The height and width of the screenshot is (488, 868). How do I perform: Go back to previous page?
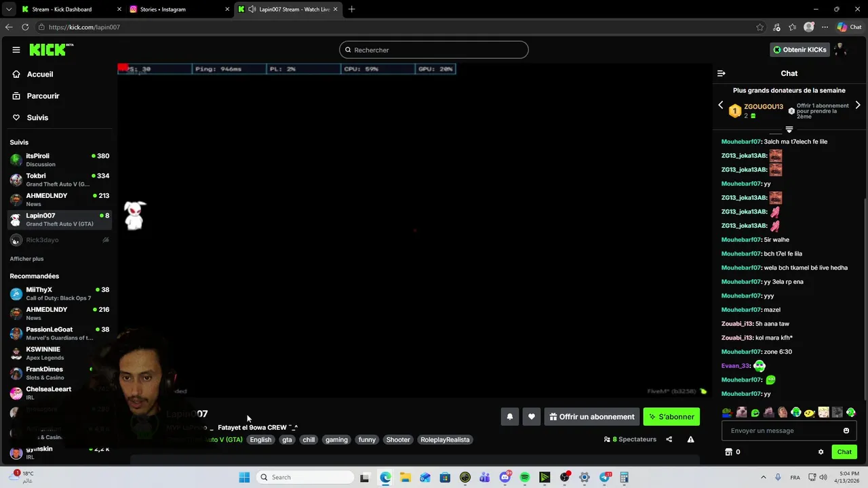(9, 27)
